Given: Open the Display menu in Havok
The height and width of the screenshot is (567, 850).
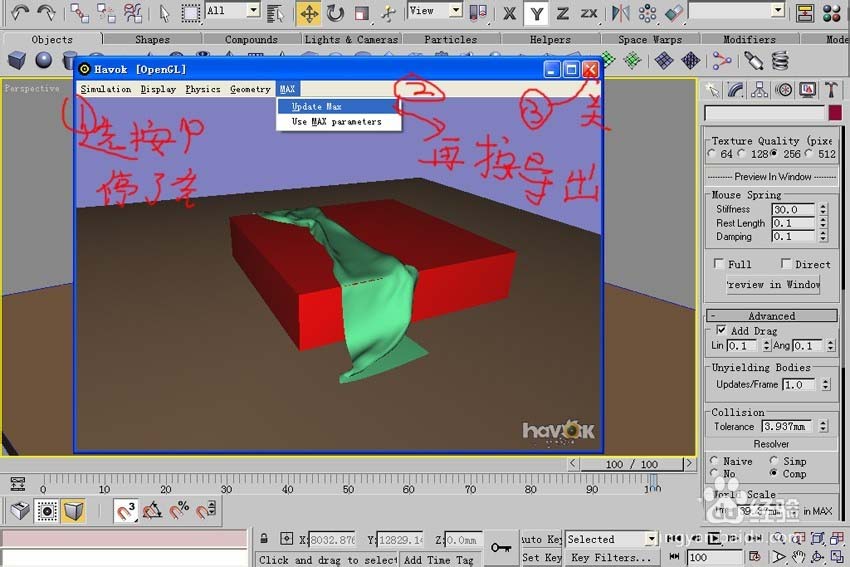Looking at the screenshot, I should pyautogui.click(x=158, y=89).
